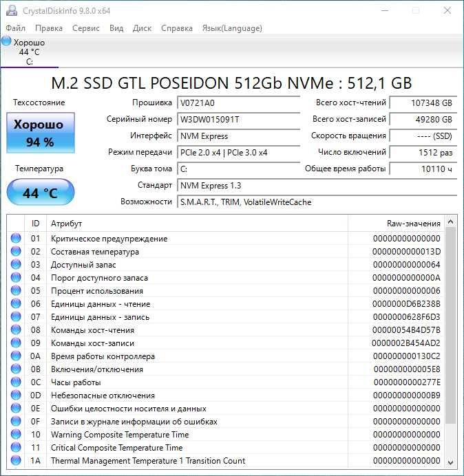The height and width of the screenshot is (476, 464).
Task: Open the Справка menu
Action: tap(176, 28)
